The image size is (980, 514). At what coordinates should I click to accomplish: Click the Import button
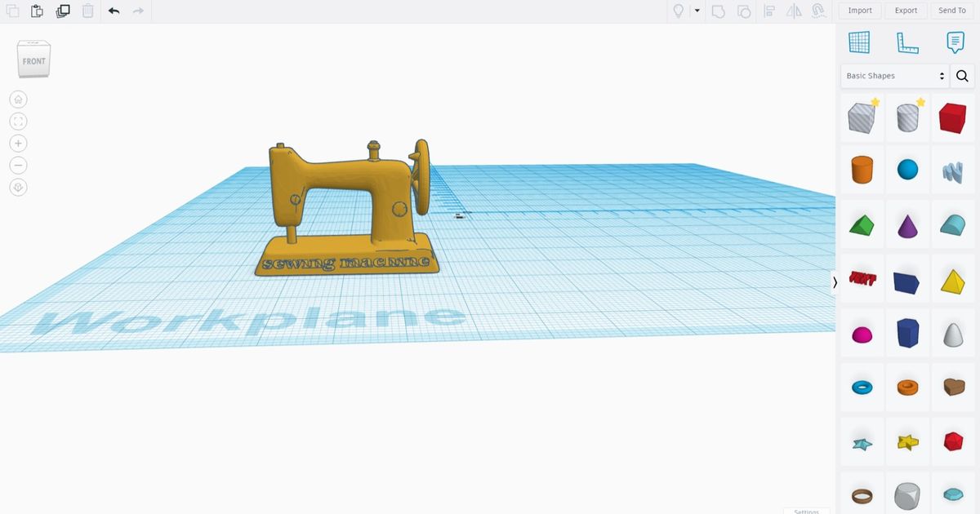(x=859, y=11)
